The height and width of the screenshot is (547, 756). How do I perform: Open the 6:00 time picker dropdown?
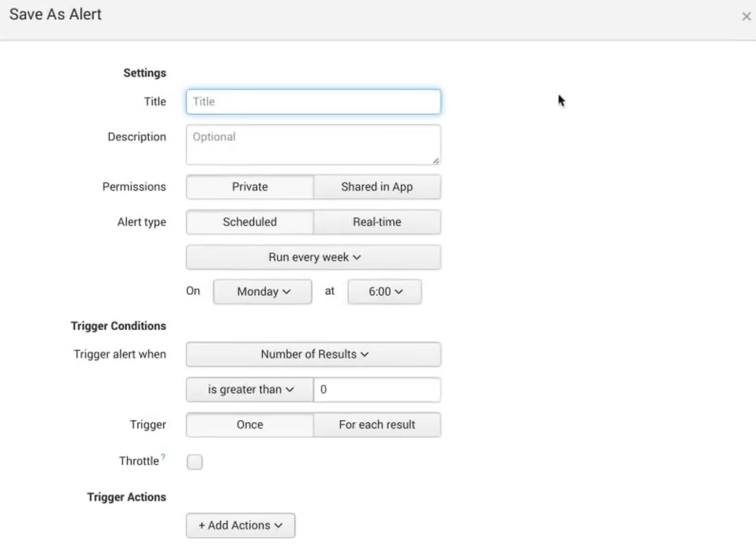[384, 291]
